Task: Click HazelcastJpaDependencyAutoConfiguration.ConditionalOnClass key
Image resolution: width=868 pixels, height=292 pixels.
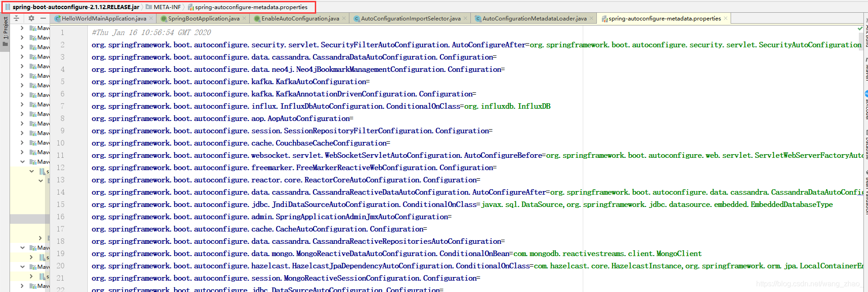Action: [x=310, y=266]
